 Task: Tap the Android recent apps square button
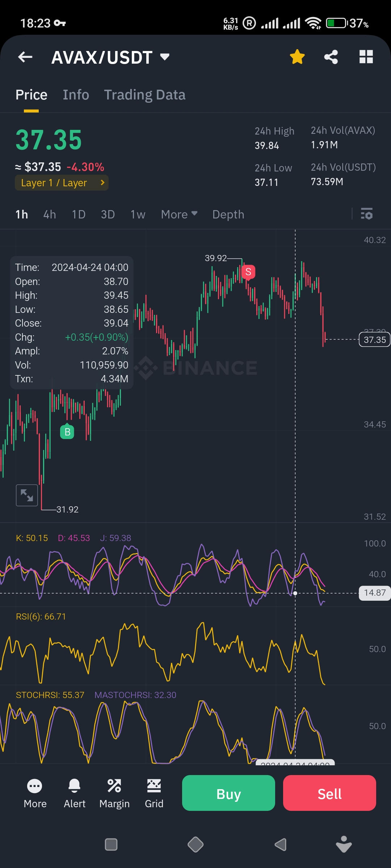coord(111,844)
